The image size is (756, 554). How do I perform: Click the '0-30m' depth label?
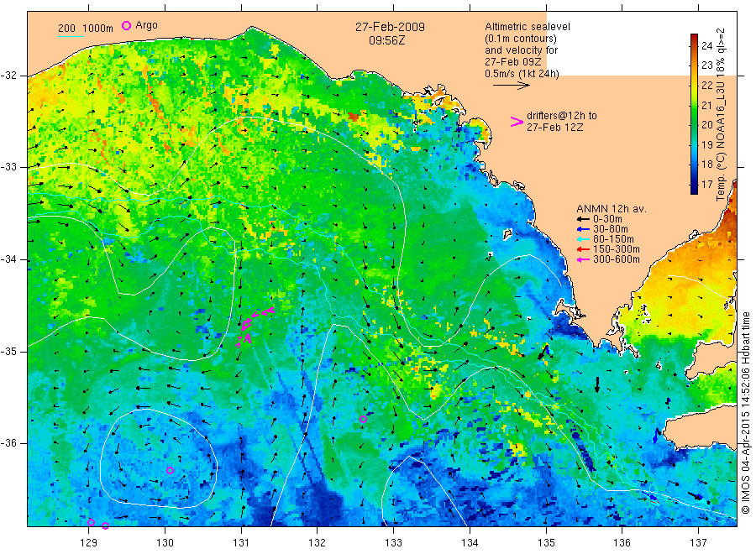[607, 219]
